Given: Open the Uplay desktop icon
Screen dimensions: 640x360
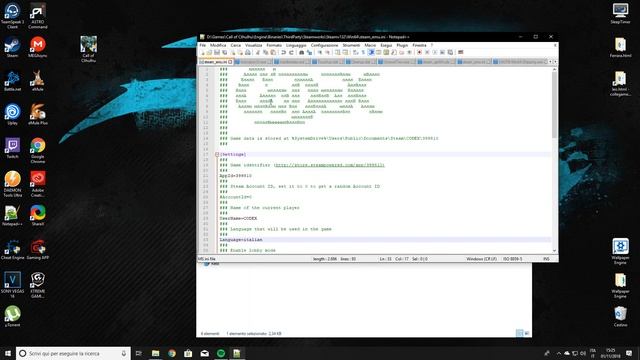Looking at the screenshot, I should [12, 114].
